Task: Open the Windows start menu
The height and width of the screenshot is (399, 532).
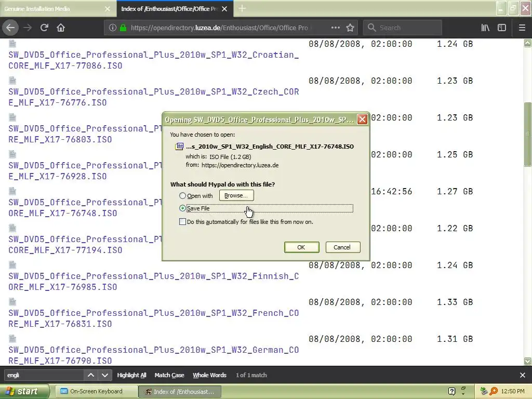Action: point(24,392)
